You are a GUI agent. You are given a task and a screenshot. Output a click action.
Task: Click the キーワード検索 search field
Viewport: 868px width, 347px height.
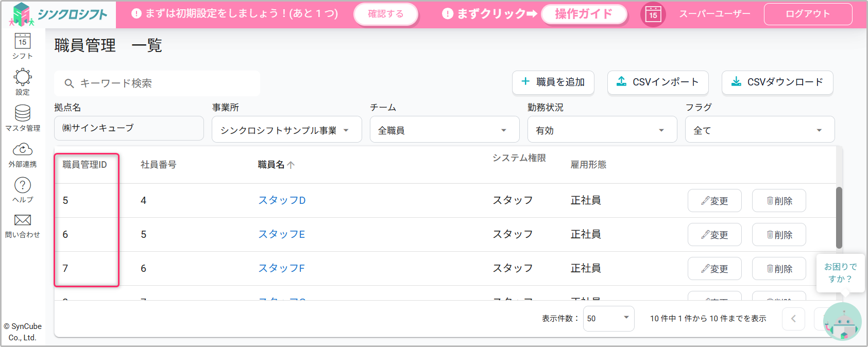(x=157, y=83)
